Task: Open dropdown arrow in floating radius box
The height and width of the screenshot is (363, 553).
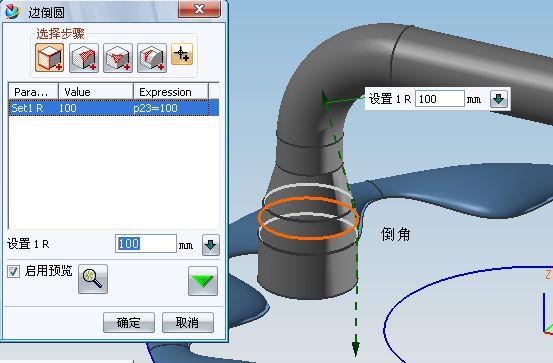Action: tap(499, 99)
